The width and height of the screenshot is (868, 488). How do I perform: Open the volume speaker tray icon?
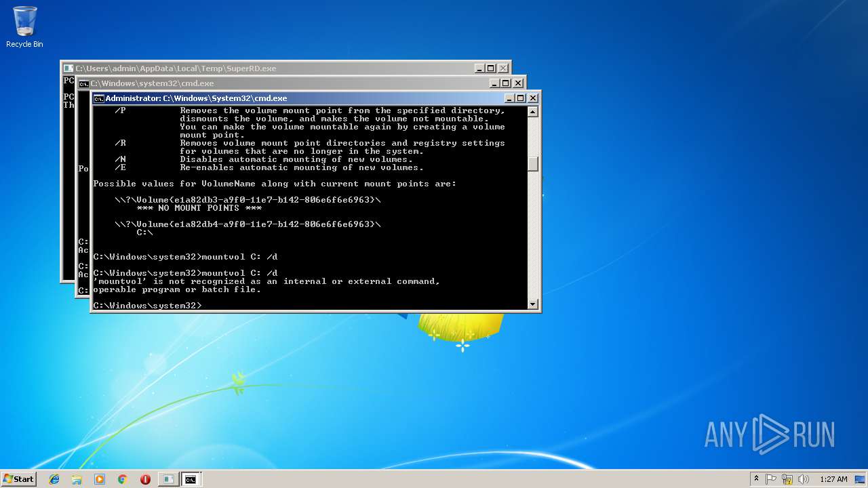803,479
